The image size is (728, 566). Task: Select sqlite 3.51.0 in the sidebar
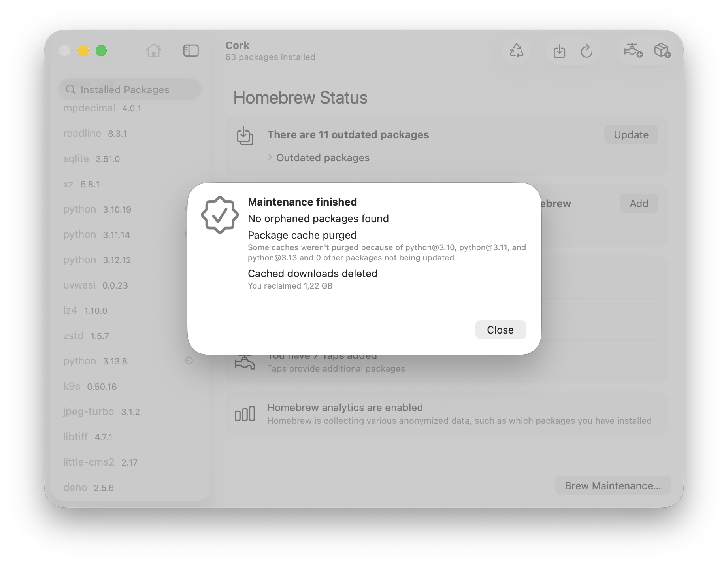coord(92,159)
